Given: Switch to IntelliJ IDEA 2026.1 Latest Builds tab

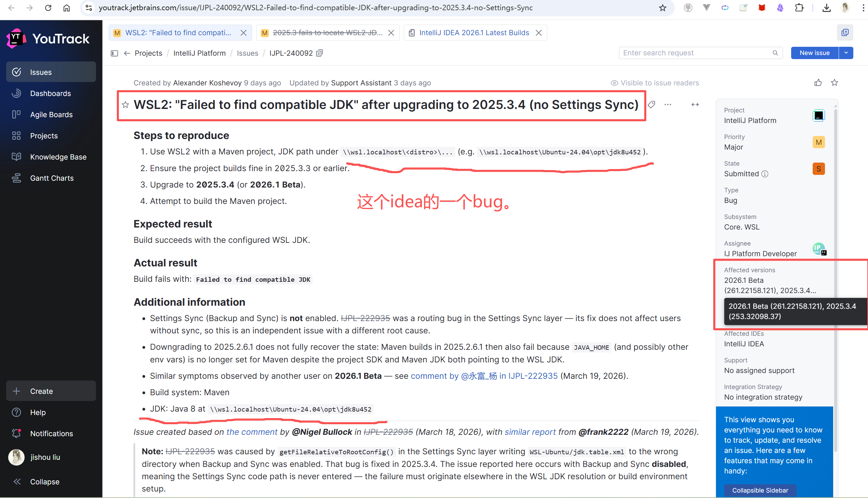Looking at the screenshot, I should pos(474,32).
